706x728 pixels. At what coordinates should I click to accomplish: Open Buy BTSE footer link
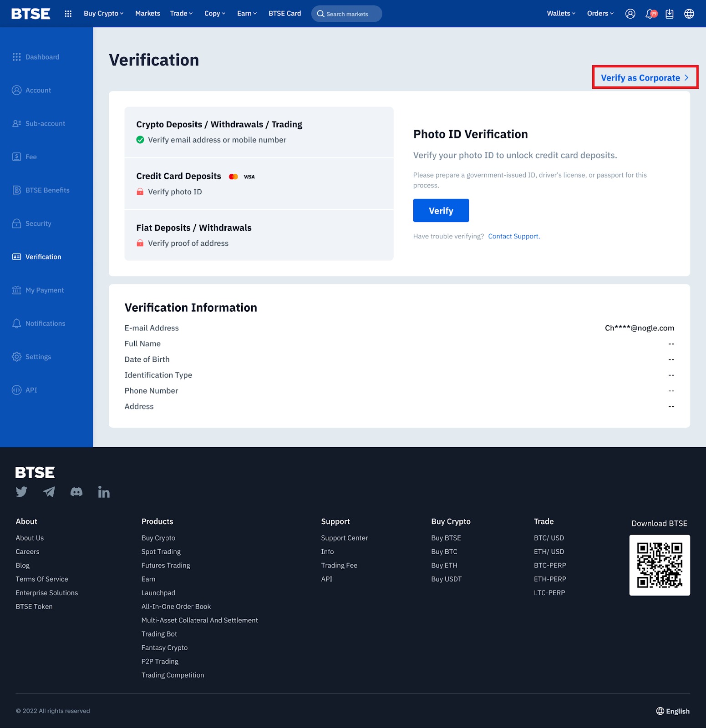tap(446, 538)
